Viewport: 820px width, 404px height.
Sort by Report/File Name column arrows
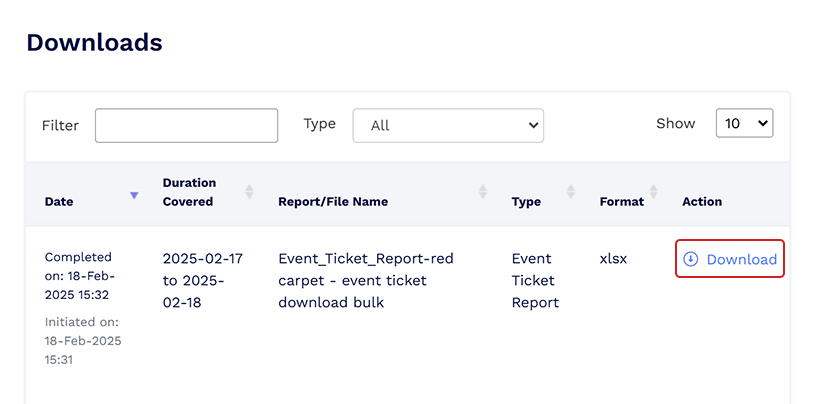coord(483,191)
